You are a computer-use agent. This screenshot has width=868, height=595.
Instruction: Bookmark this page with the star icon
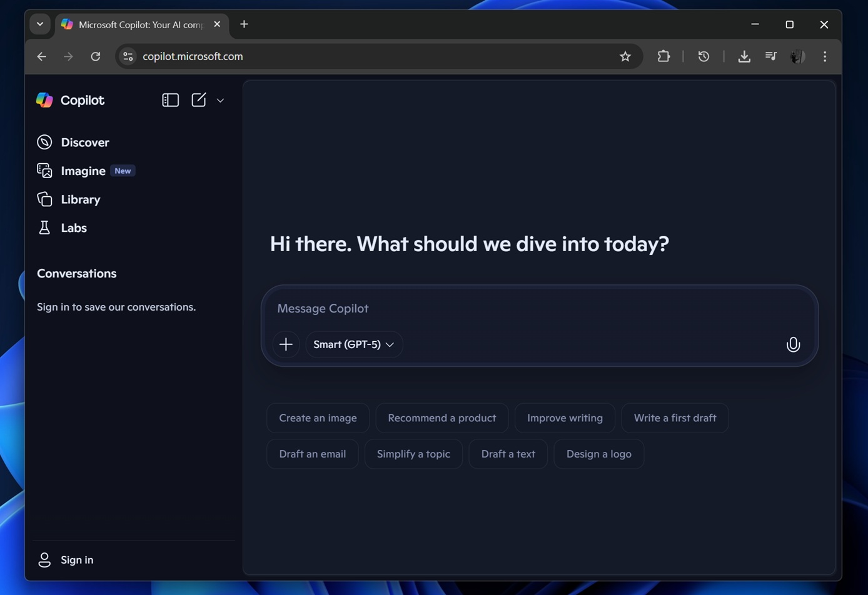[x=625, y=56]
